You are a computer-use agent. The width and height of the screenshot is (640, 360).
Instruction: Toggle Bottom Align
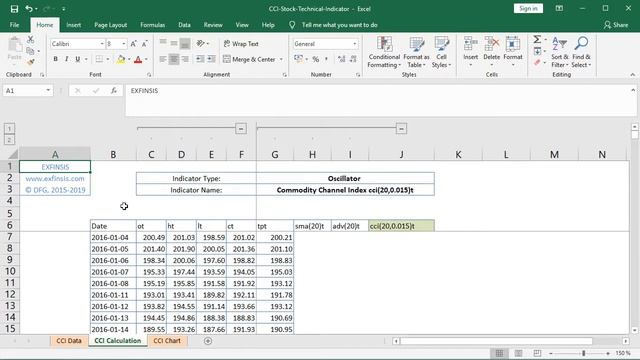click(185, 43)
